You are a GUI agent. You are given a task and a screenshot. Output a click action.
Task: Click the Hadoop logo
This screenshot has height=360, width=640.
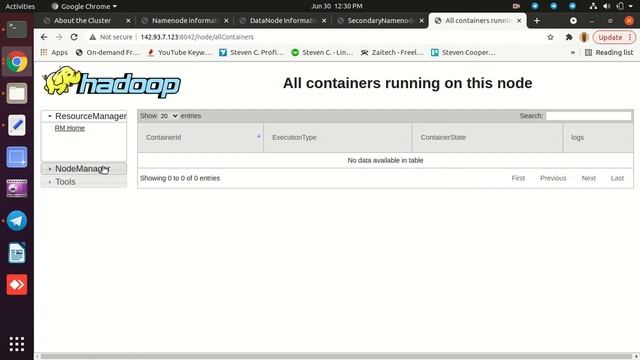click(112, 82)
